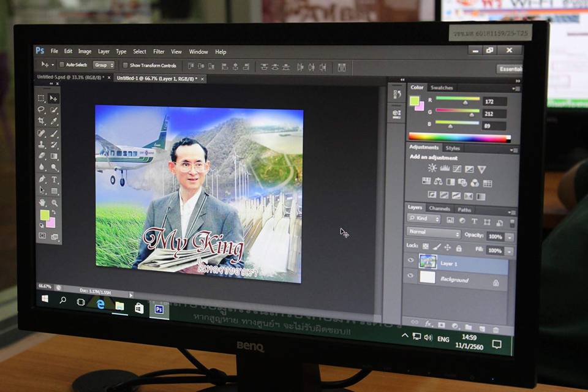This screenshot has height=392, width=588.
Task: Expand the layer Opacity dropdown arrow
Action: tap(510, 237)
